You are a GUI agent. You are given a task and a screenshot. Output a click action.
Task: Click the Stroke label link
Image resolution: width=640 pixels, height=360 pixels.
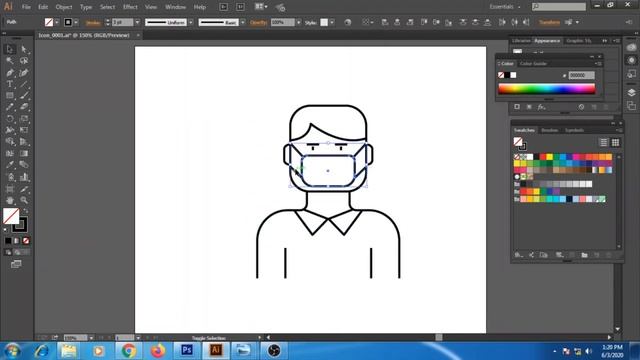pos(93,23)
